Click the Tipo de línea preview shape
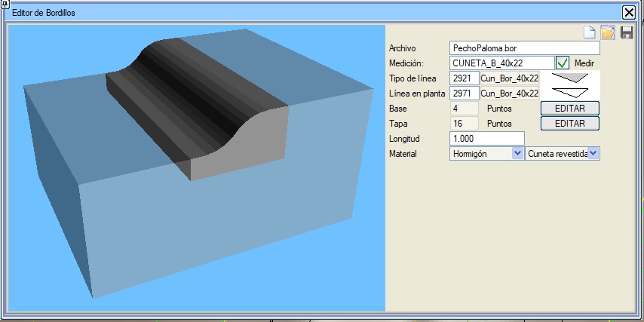The width and height of the screenshot is (644, 322). tap(569, 78)
